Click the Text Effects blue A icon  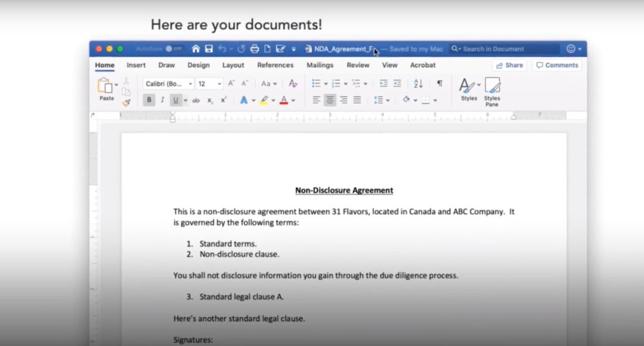pyautogui.click(x=243, y=100)
